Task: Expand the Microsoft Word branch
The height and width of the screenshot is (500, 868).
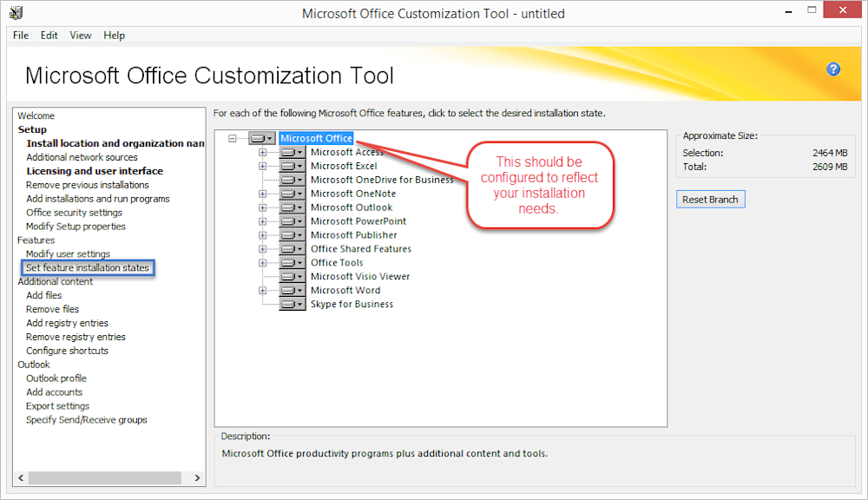Action: tap(262, 291)
